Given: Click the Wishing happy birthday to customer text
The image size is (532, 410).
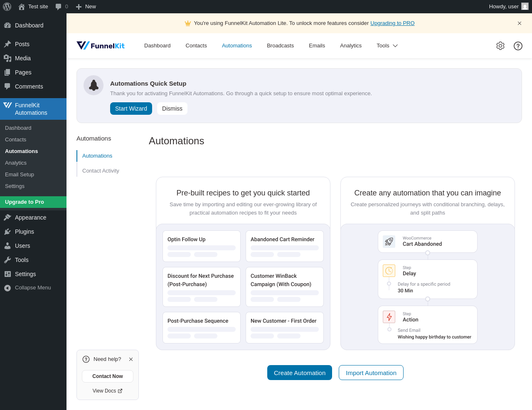Looking at the screenshot, I should (x=434, y=337).
